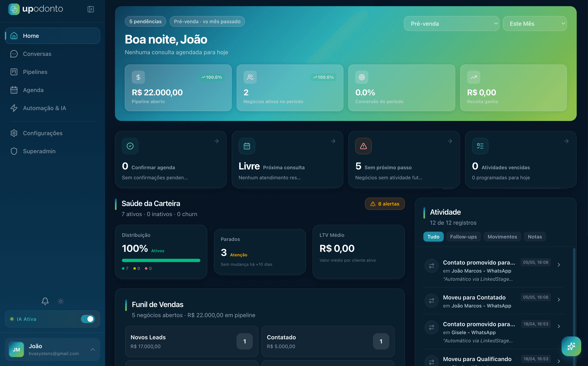Image resolution: width=588 pixels, height=366 pixels.
Task: Expand Moveu para Contatado entry chevron
Action: click(559, 300)
